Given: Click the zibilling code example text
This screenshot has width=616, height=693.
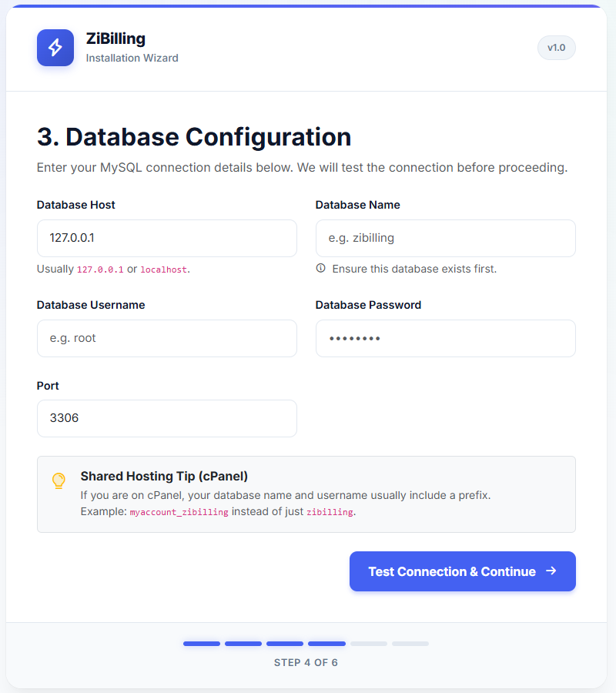Looking at the screenshot, I should (x=328, y=511).
